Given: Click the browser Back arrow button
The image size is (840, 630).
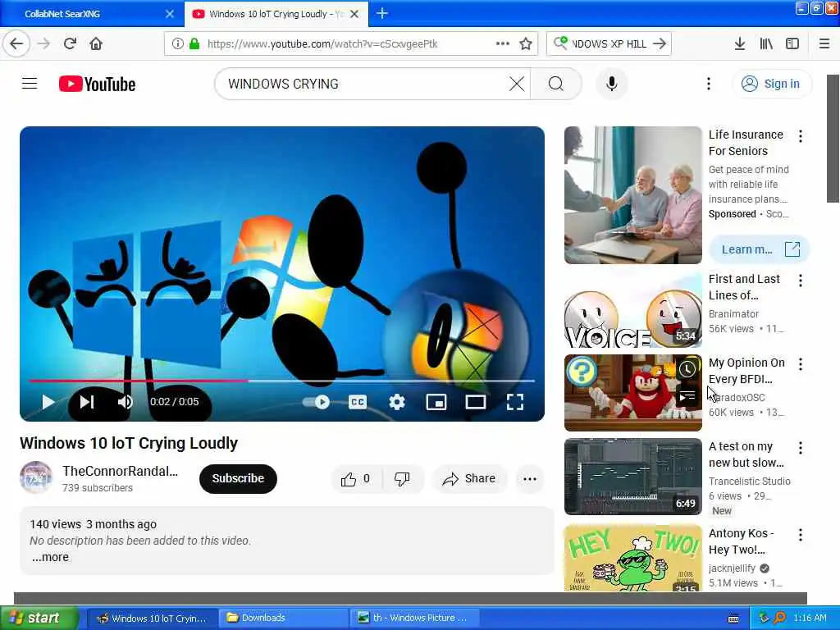Looking at the screenshot, I should [16, 43].
